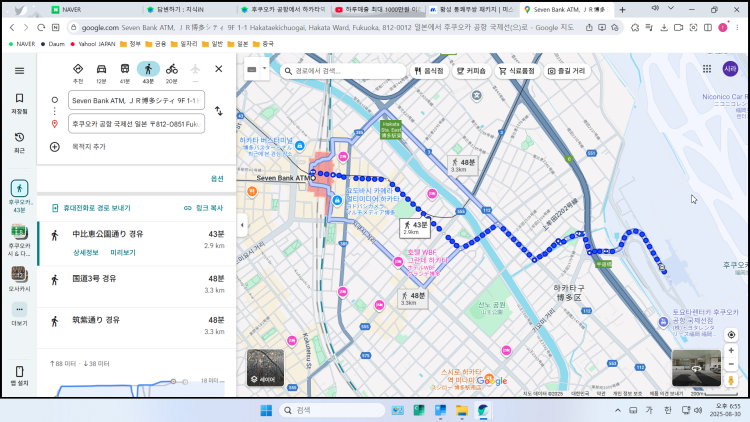Screen dimensions: 750x422
Task: Select the transit mode bus icon
Action: click(124, 73)
